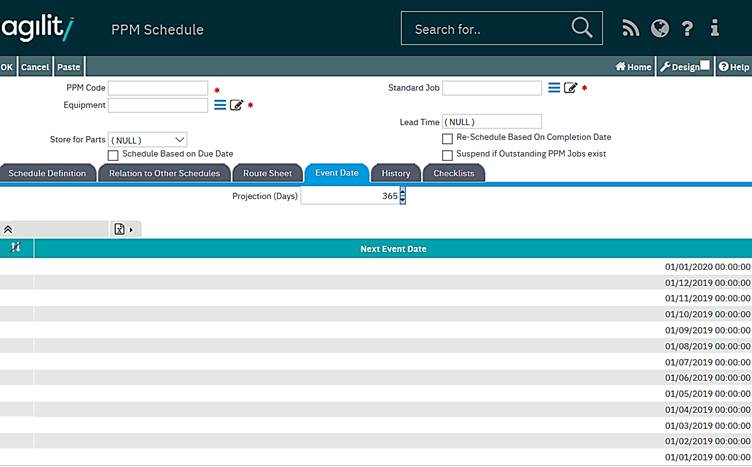Viewport: 752px width, 467px height.
Task: Click the Equipment edit pencil icon
Action: pyautogui.click(x=237, y=105)
